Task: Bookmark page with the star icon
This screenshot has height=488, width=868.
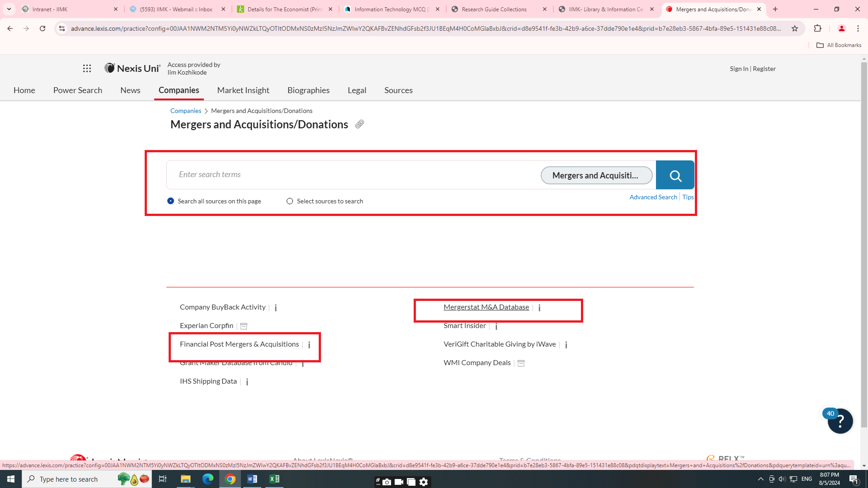Action: point(795,28)
